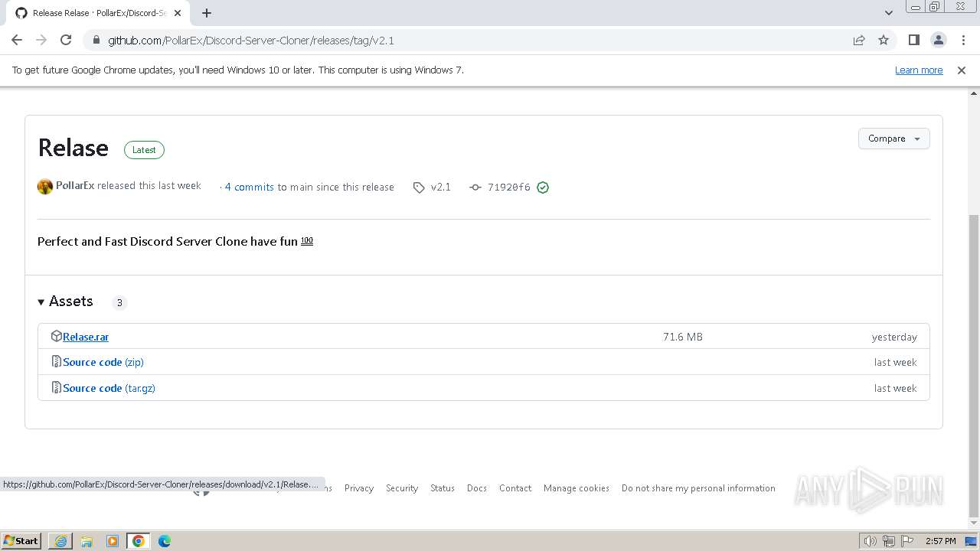The image size is (980, 551).
Task: Click the Assets count badge 3
Action: pyautogui.click(x=119, y=302)
